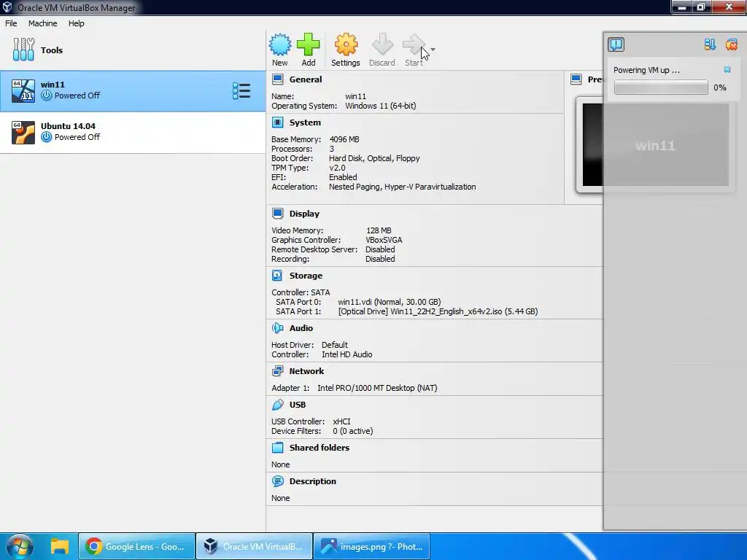Click the sort notifications icon
Screen dimensions: 747x560
click(x=710, y=44)
